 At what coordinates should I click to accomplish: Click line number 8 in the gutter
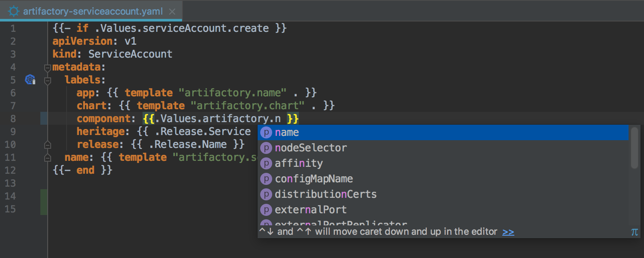[12, 119]
